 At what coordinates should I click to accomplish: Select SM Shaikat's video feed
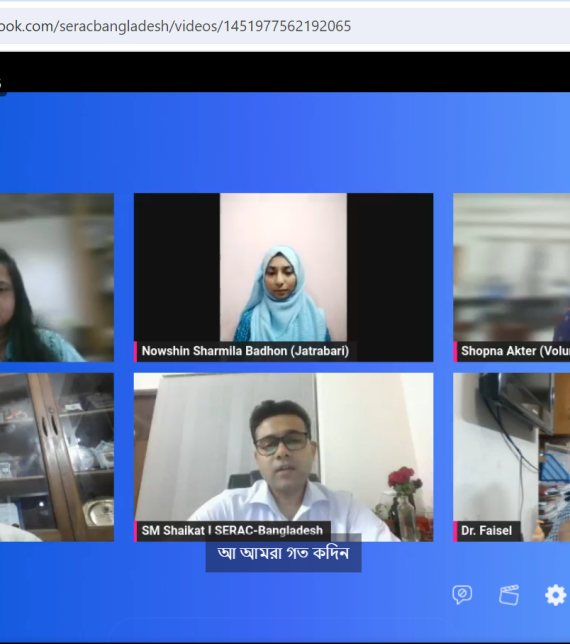pos(283,457)
